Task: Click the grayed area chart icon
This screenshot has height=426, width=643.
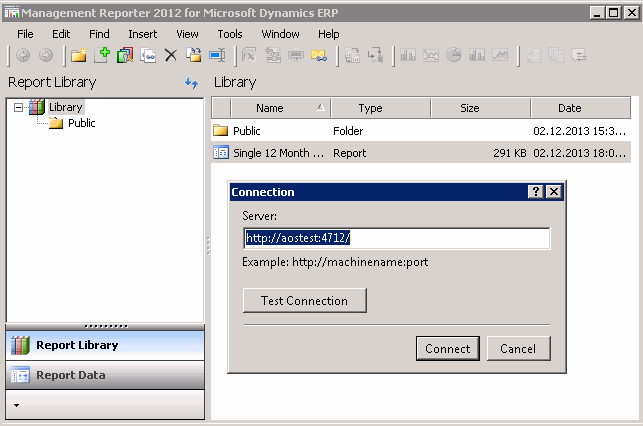Action: pos(500,55)
